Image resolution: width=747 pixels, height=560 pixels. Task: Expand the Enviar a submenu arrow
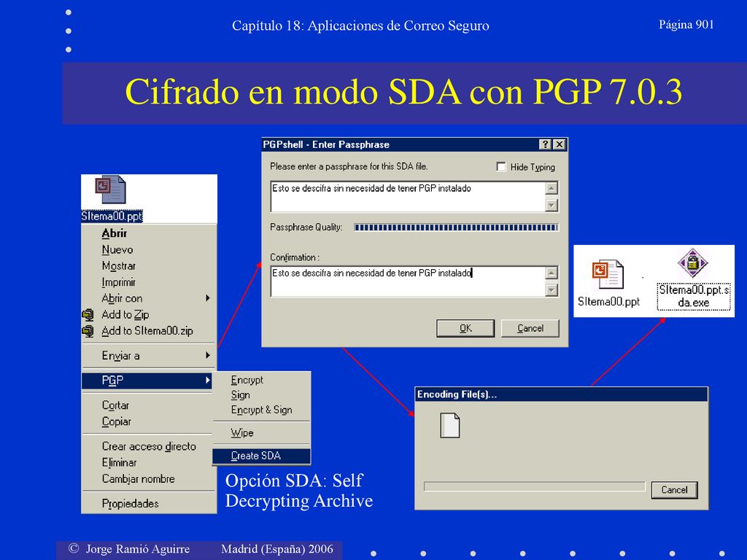coord(208,355)
